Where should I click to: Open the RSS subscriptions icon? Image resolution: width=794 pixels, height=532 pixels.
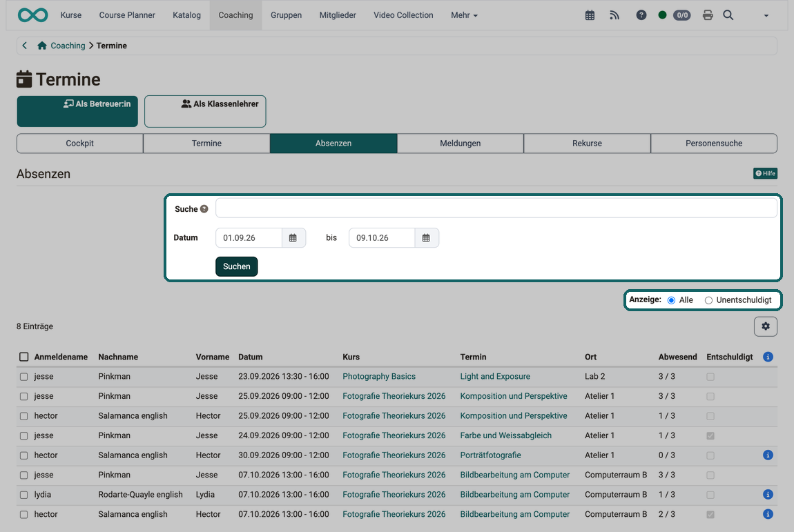point(614,15)
